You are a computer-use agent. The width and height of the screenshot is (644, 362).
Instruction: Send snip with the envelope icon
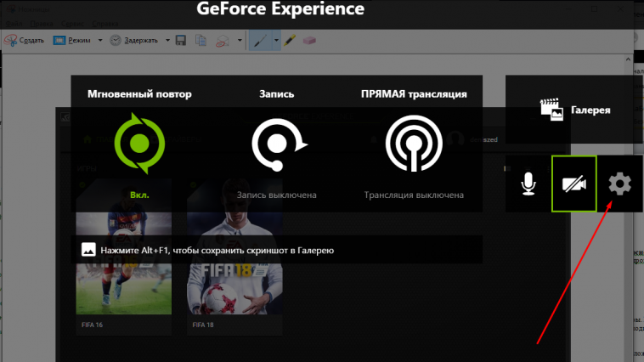[223, 40]
